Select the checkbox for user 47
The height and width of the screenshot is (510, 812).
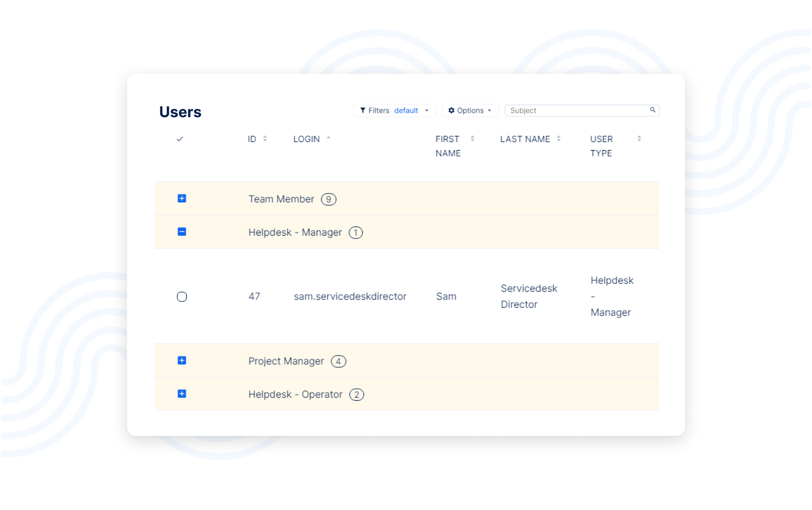[182, 297]
